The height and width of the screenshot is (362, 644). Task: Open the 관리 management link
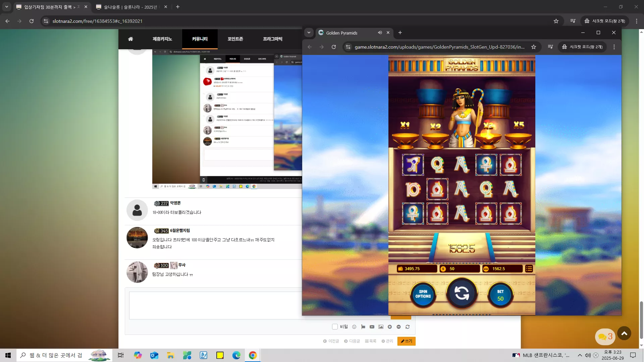click(387, 341)
